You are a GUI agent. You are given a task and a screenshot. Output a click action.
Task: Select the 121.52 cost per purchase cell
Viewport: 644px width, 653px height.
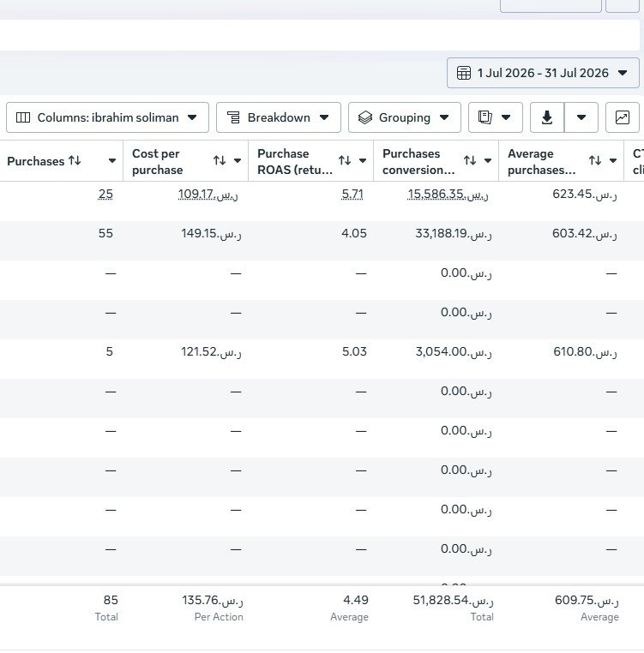pos(211,352)
